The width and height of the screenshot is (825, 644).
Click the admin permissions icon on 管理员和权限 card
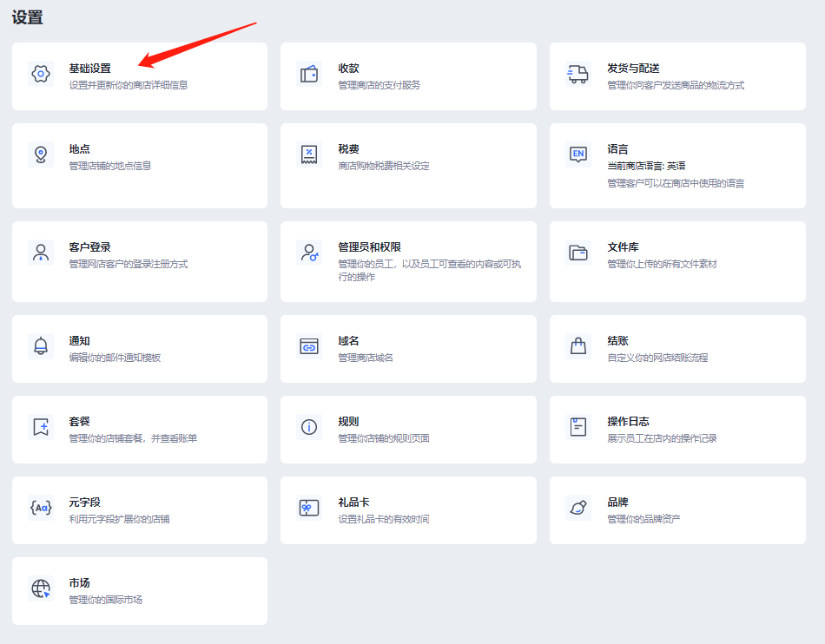309,253
